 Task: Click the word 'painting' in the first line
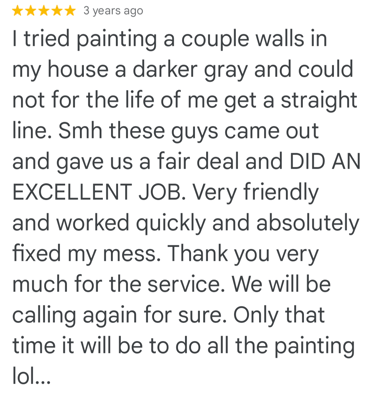[117, 40]
